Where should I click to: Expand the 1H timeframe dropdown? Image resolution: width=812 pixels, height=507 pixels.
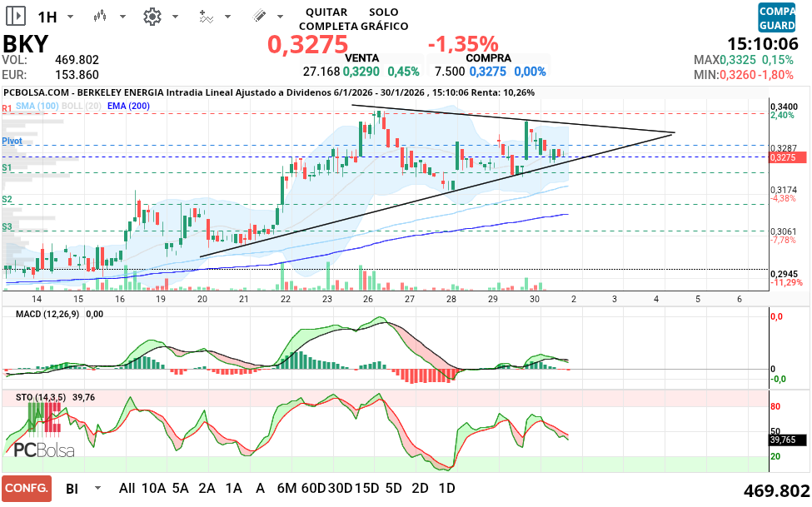click(70, 17)
